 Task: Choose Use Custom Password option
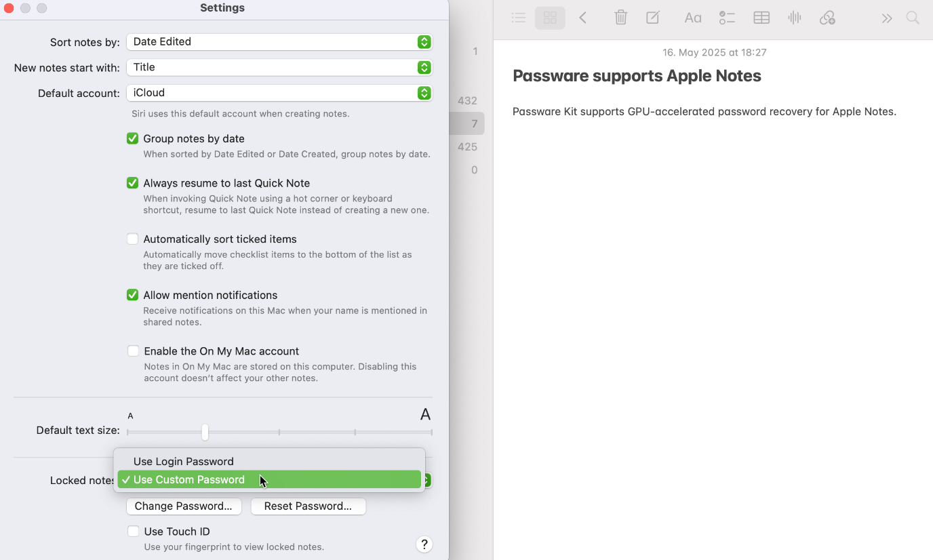(269, 479)
